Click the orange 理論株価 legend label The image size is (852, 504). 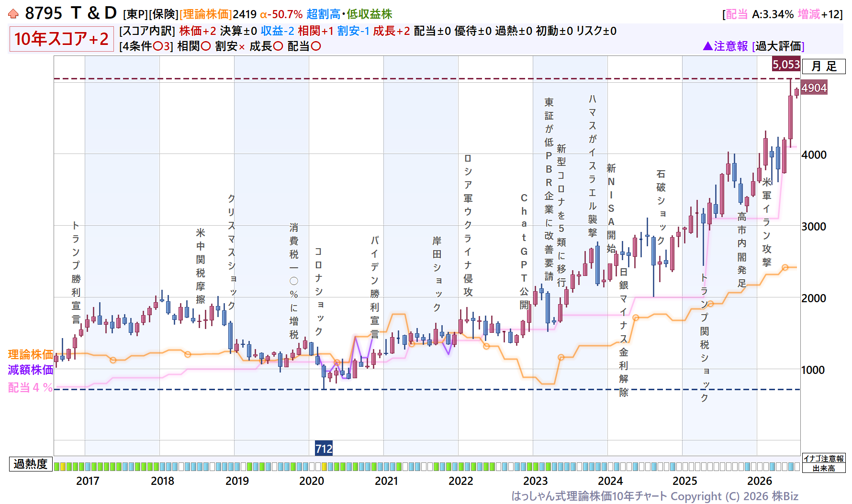click(x=31, y=354)
